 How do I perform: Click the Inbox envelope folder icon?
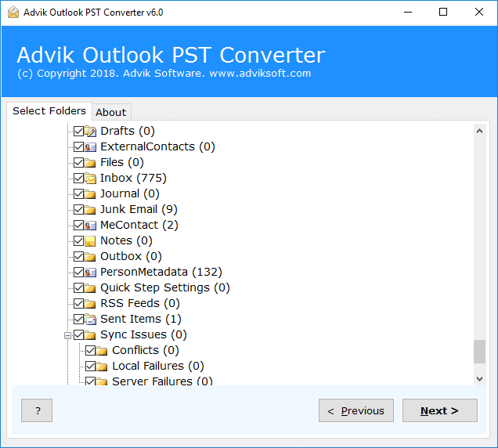click(x=90, y=179)
